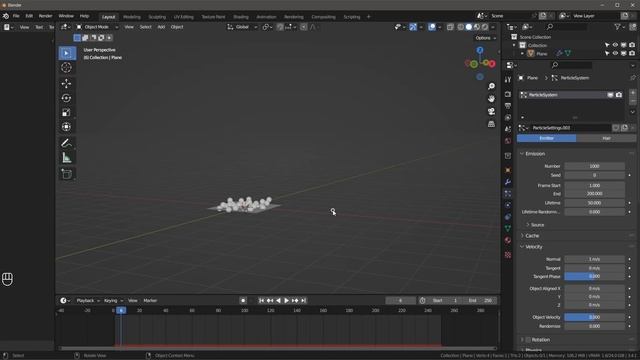Image resolution: width=640 pixels, height=360 pixels.
Task: Click the viewport zoom magnifier icon
Action: pos(491,87)
